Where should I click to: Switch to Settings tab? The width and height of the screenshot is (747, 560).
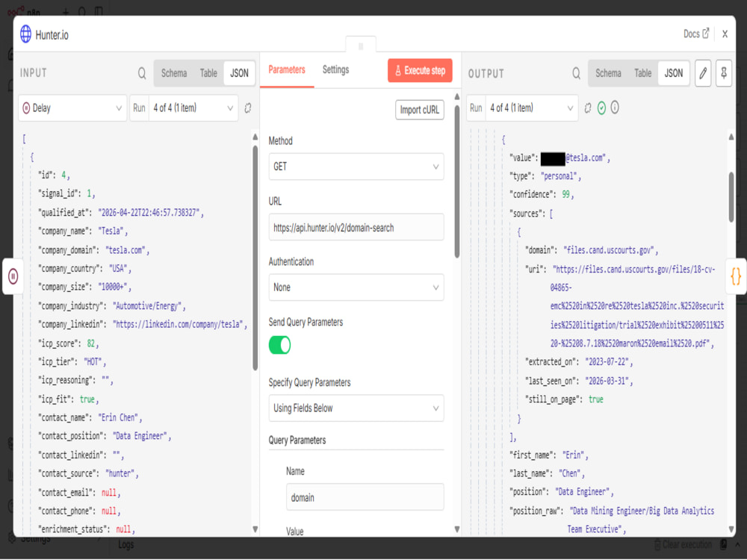click(335, 70)
